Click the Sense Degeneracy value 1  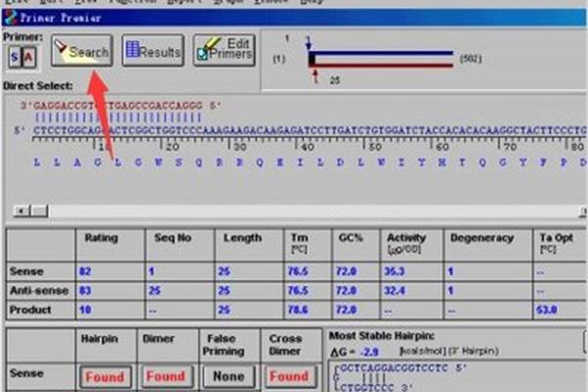pyautogui.click(x=451, y=271)
